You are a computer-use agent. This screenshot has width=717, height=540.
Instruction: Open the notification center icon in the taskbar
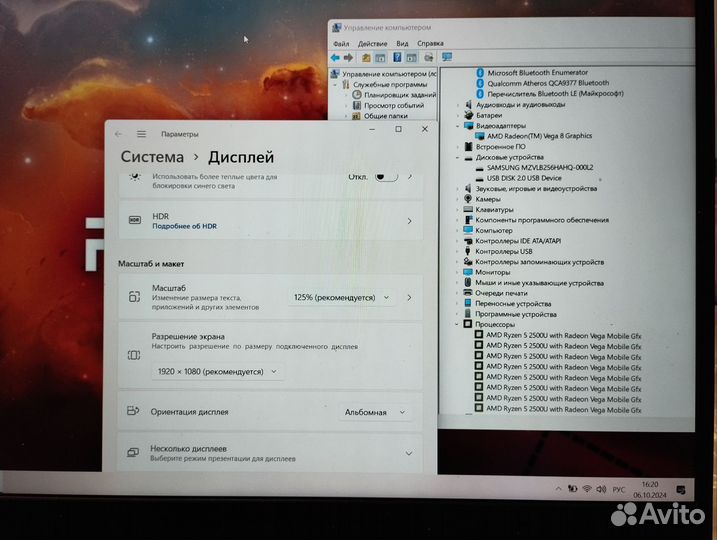click(x=680, y=490)
